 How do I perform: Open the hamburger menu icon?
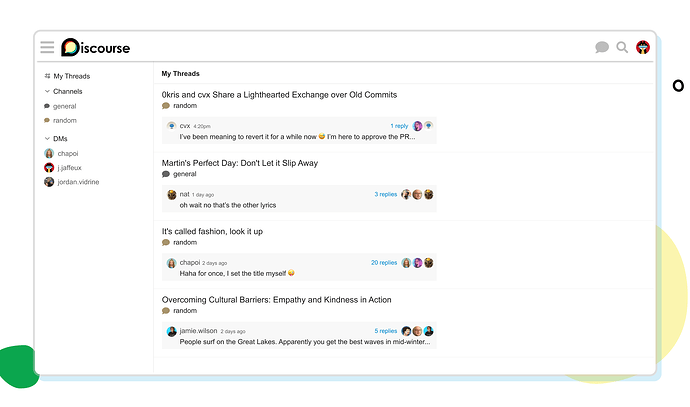47,47
